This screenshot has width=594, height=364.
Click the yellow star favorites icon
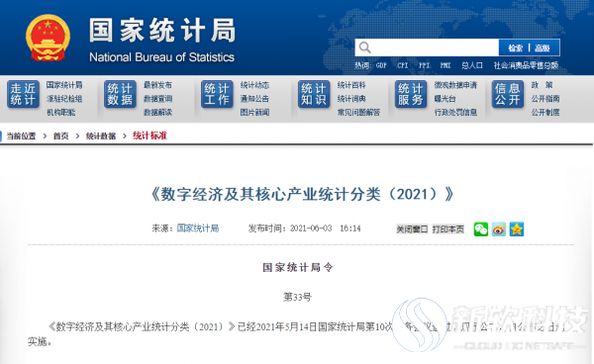[517, 229]
